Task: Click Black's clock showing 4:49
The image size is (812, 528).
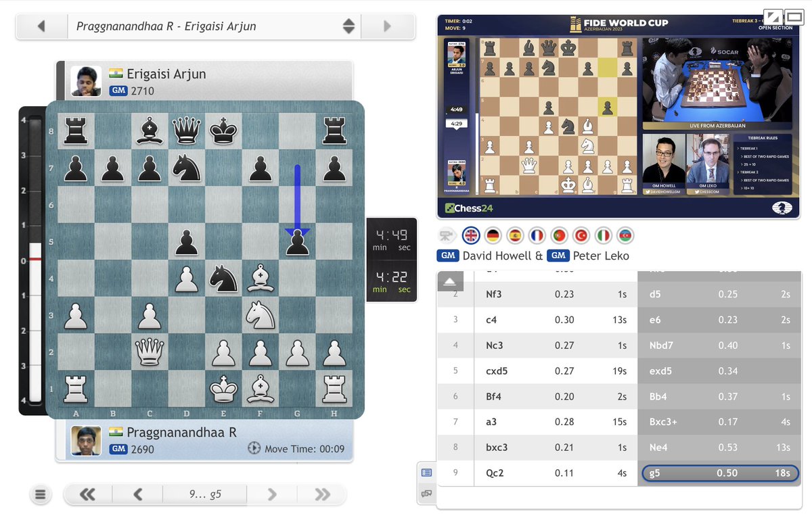Action: click(392, 239)
